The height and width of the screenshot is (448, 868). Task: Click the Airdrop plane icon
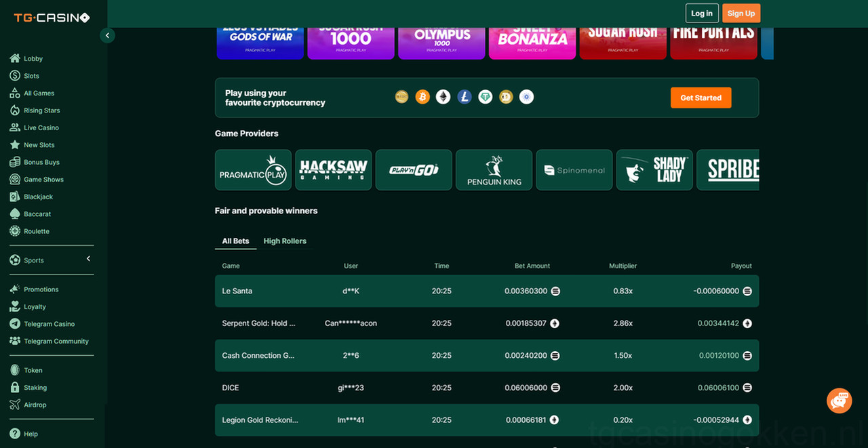(15, 405)
